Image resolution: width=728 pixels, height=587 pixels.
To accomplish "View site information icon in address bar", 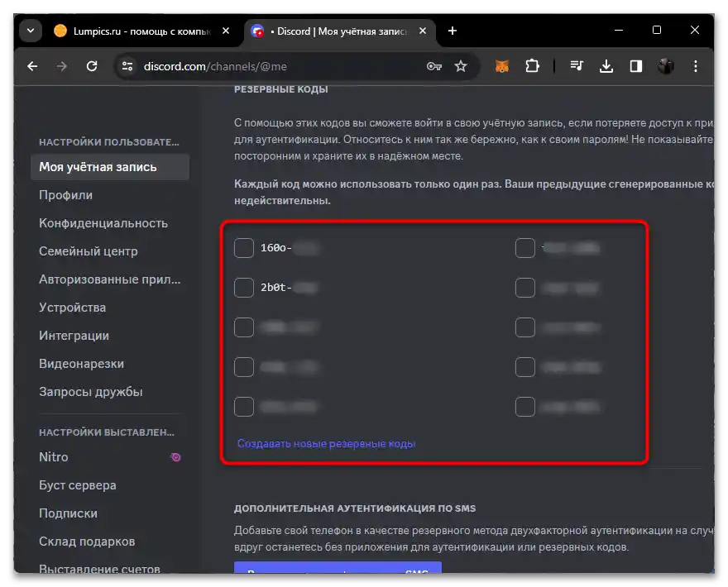I will [127, 66].
